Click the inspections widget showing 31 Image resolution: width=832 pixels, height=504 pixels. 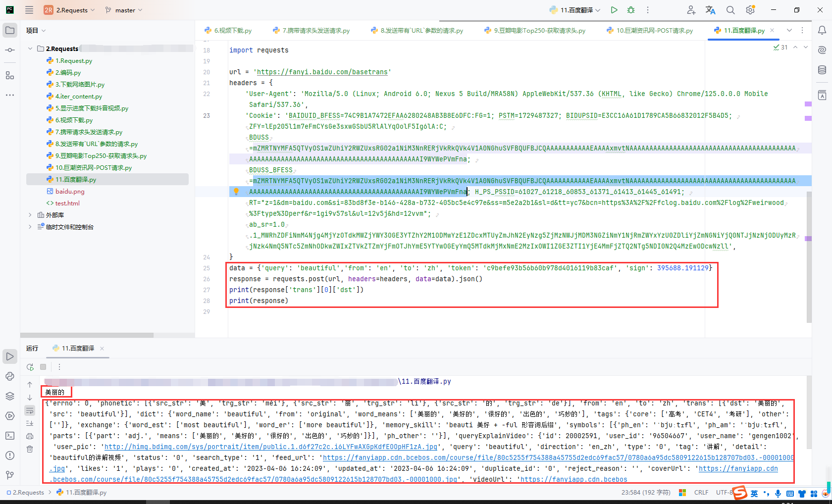[x=780, y=48]
